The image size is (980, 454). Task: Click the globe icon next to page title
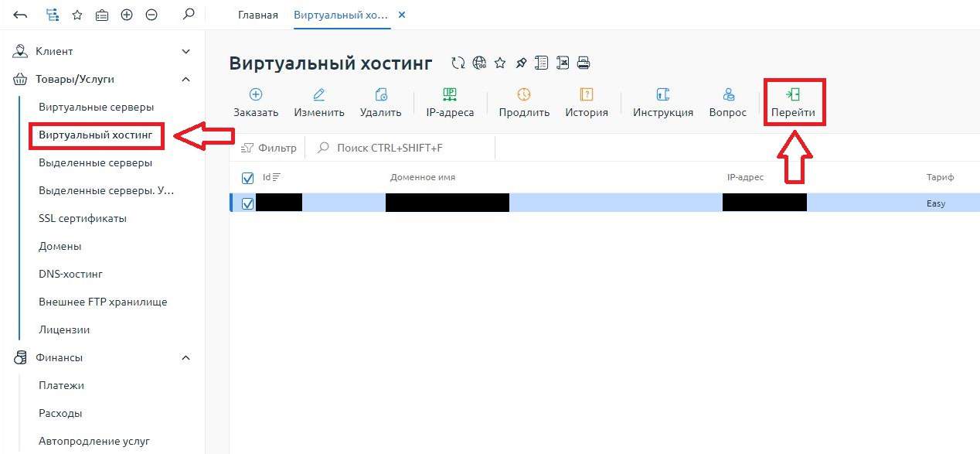[480, 63]
